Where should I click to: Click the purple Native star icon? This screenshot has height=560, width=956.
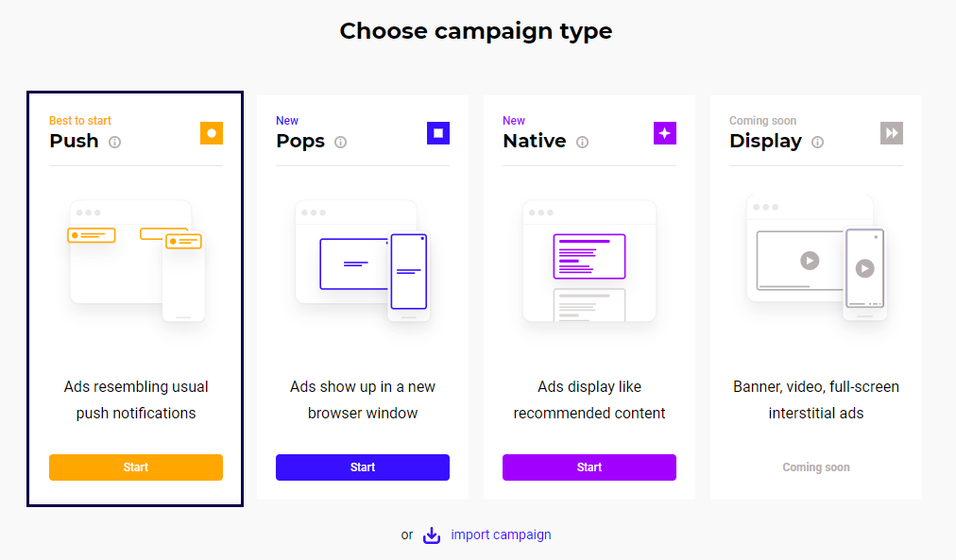coord(664,133)
